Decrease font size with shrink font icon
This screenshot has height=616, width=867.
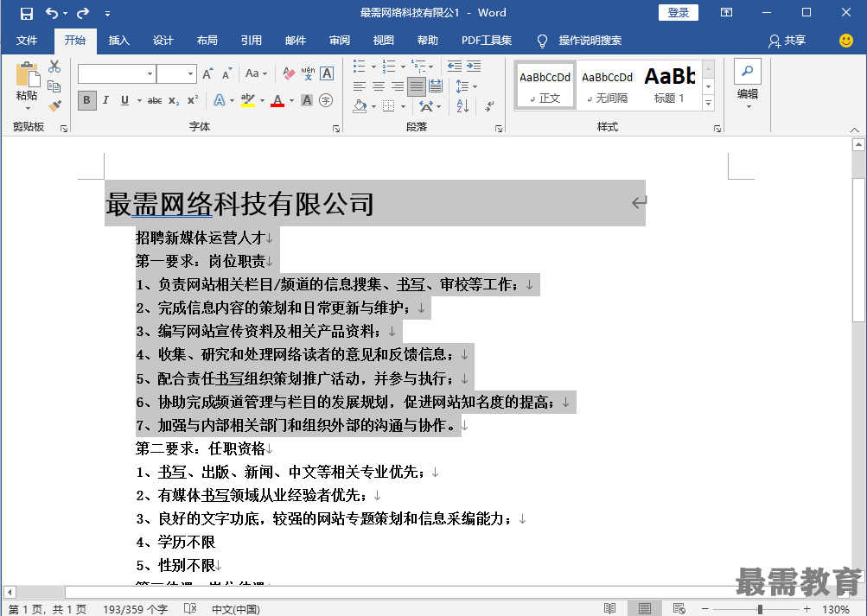pos(226,73)
